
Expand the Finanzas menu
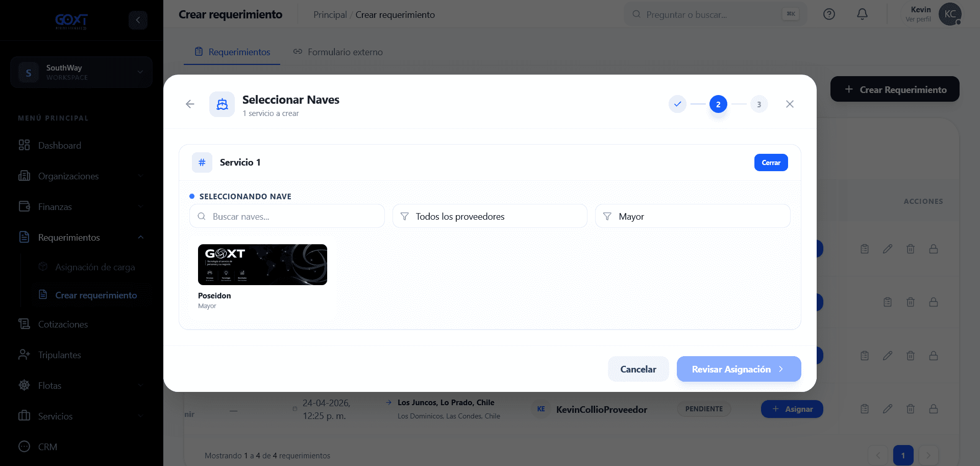click(x=82, y=207)
